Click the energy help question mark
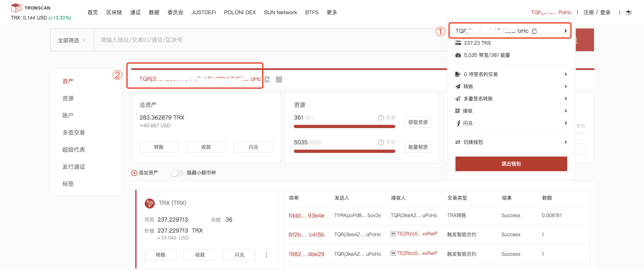 coord(381,118)
